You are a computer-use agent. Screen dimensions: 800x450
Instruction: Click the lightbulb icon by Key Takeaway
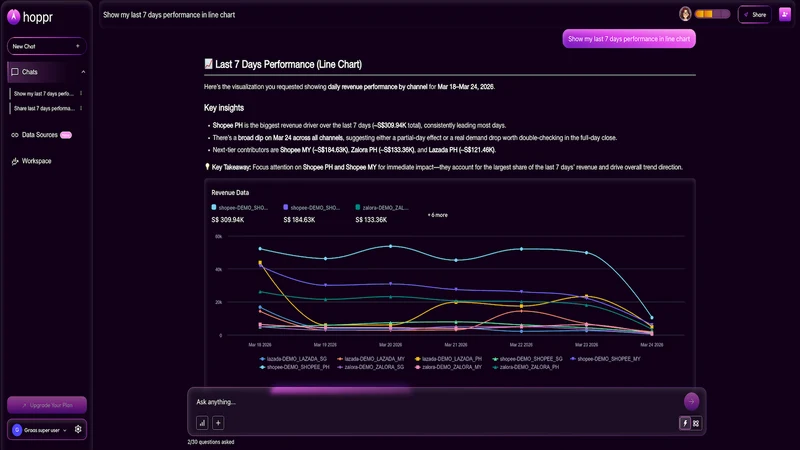tap(207, 167)
